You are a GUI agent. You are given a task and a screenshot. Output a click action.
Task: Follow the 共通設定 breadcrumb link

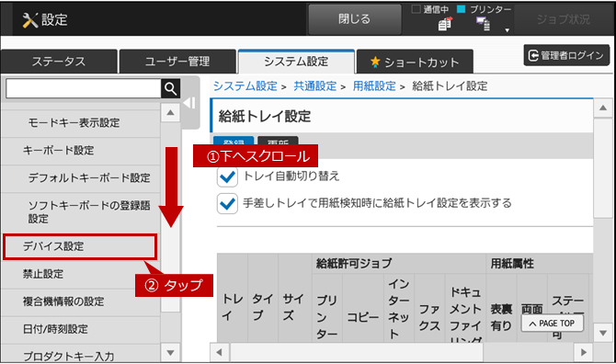(315, 86)
